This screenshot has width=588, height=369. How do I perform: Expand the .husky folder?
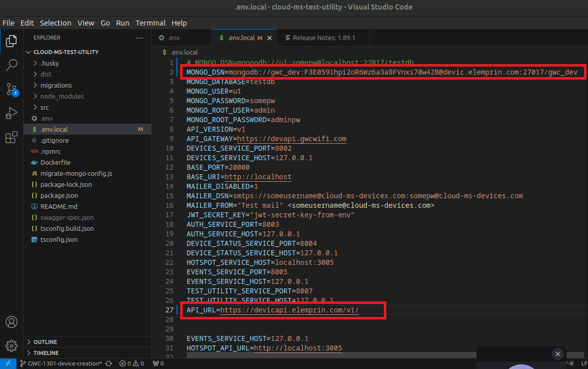[x=49, y=63]
